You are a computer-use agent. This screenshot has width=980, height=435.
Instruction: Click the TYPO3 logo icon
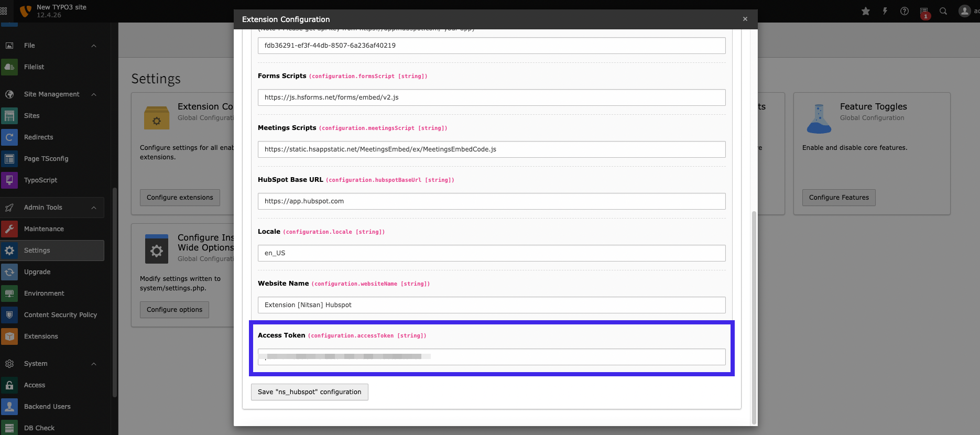coord(25,11)
